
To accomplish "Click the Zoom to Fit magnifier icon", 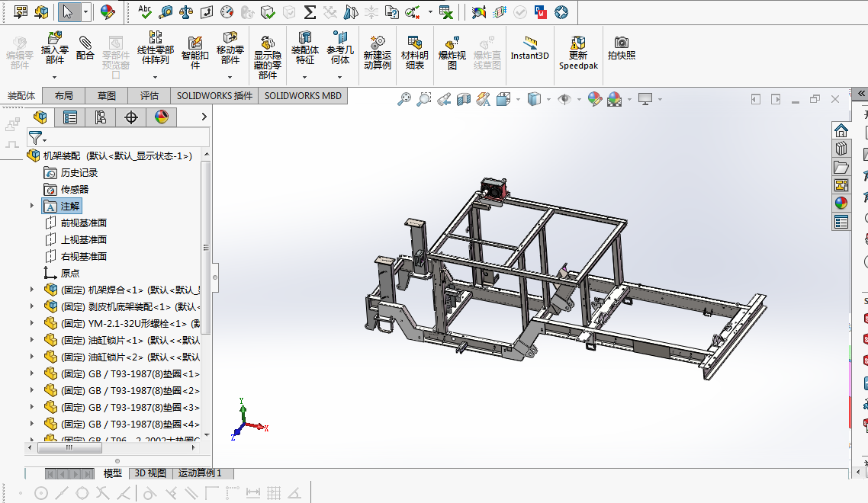I will [x=405, y=99].
